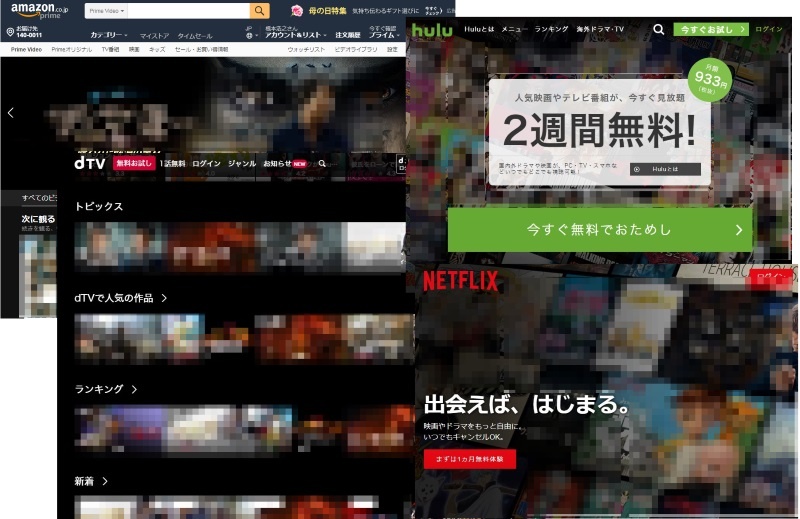The image size is (800, 519).
Task: Select the Hulu ランキング menu item
Action: coord(551,30)
